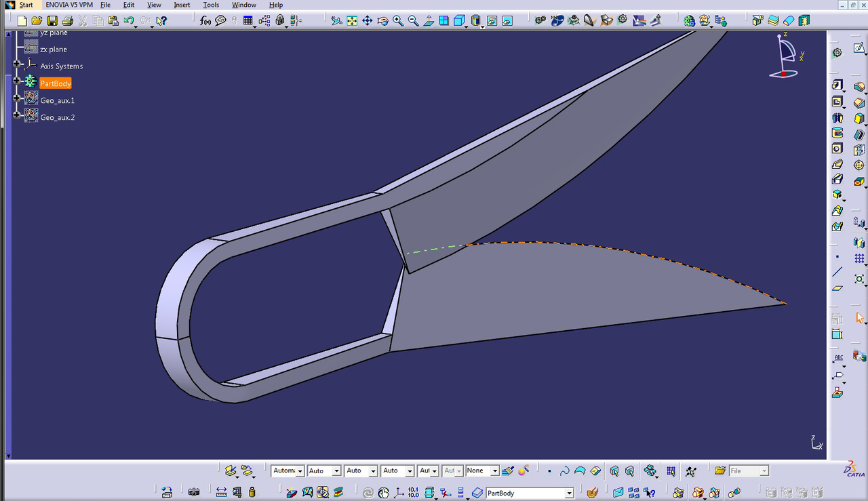Click the Painter brush icon in graphic properties

508,470
